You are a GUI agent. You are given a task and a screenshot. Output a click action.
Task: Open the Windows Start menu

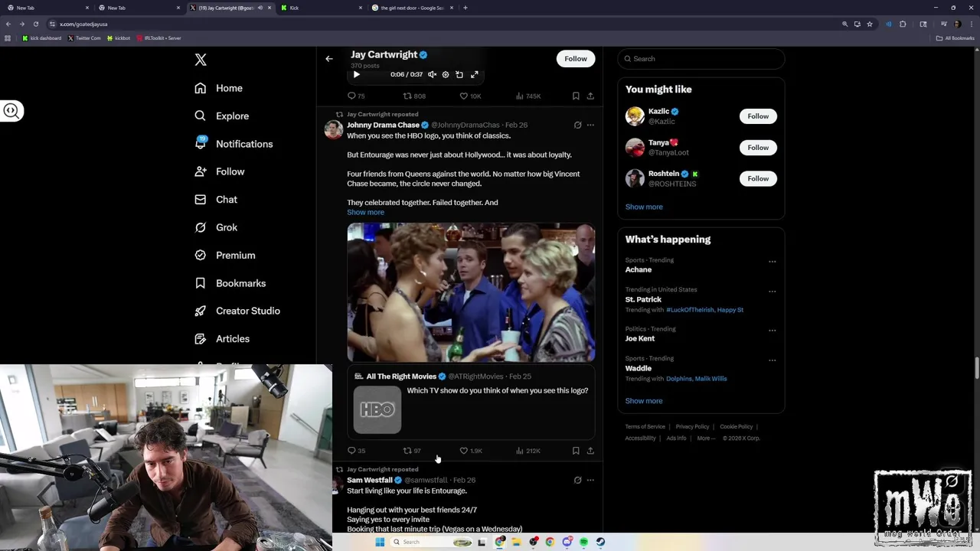380,542
